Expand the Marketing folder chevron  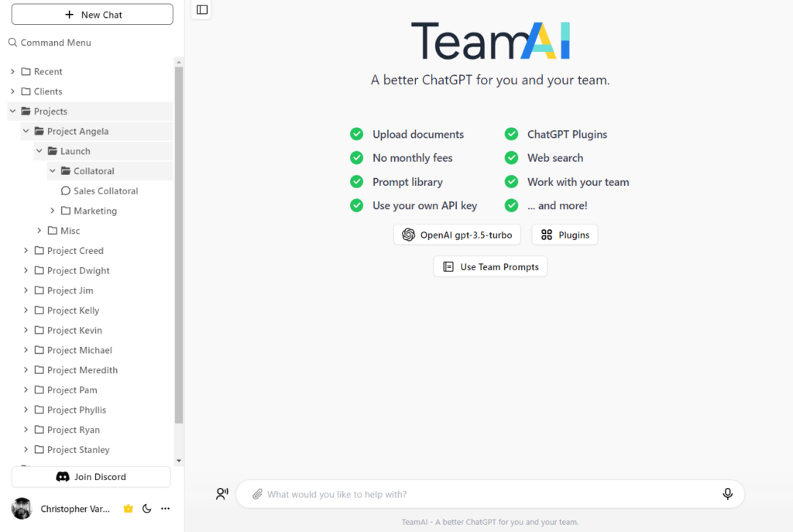coord(52,211)
